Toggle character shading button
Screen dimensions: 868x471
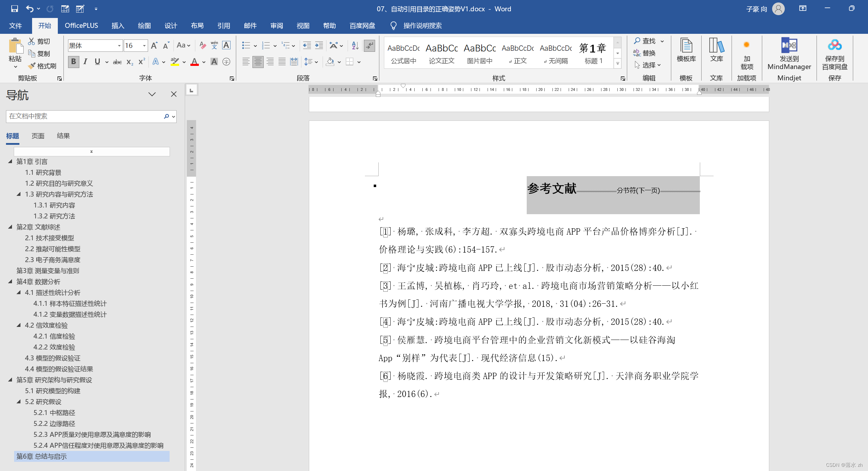click(214, 62)
